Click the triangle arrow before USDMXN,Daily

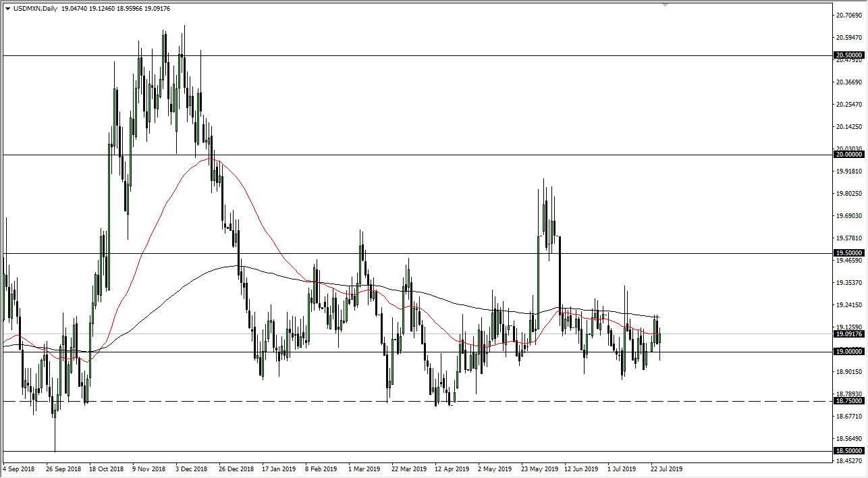tap(7, 9)
